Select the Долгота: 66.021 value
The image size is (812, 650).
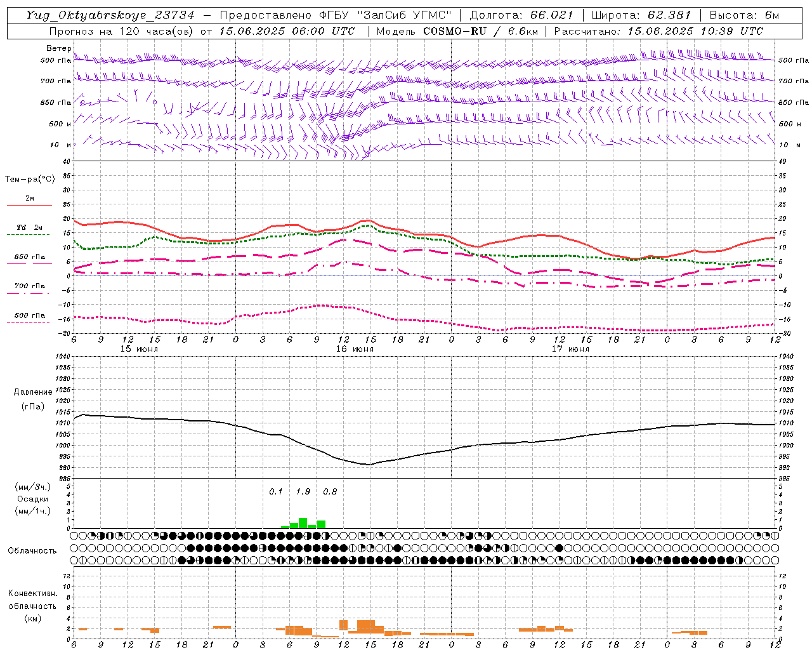[x=521, y=15]
